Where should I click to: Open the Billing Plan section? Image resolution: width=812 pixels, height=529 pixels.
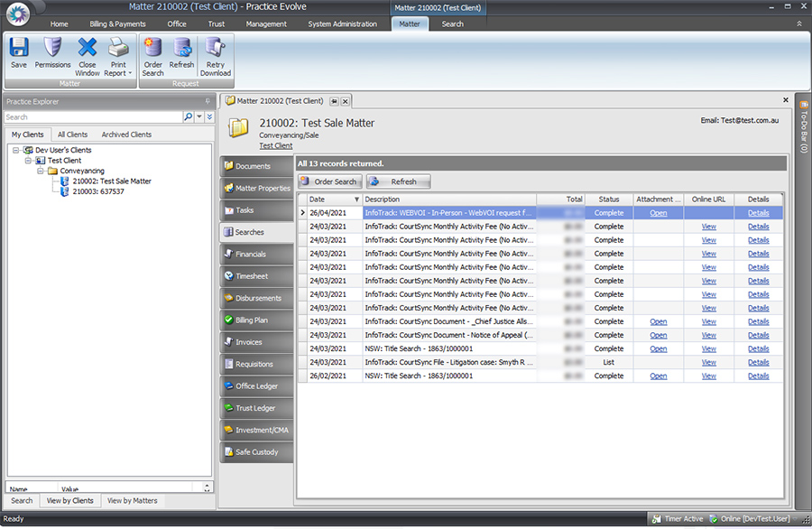[256, 320]
